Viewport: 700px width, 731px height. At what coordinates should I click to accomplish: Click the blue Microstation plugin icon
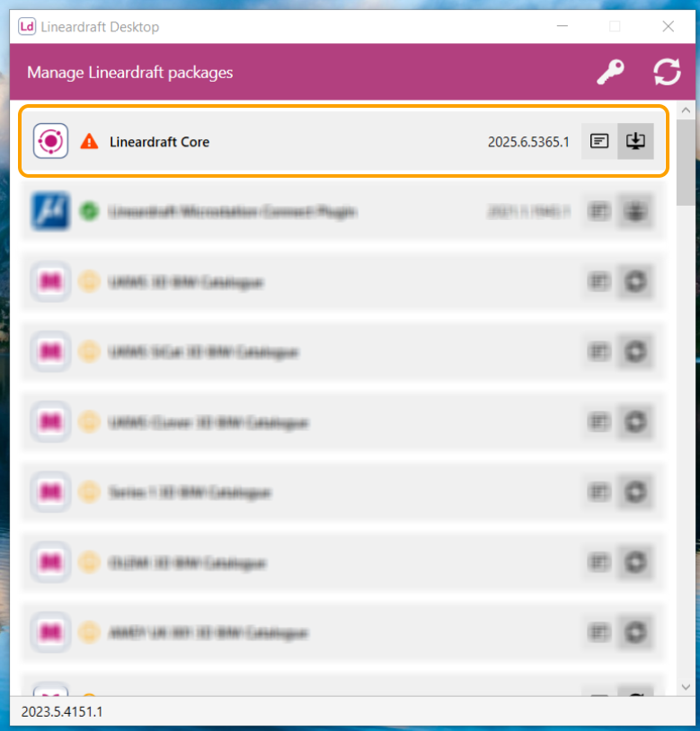point(51,211)
